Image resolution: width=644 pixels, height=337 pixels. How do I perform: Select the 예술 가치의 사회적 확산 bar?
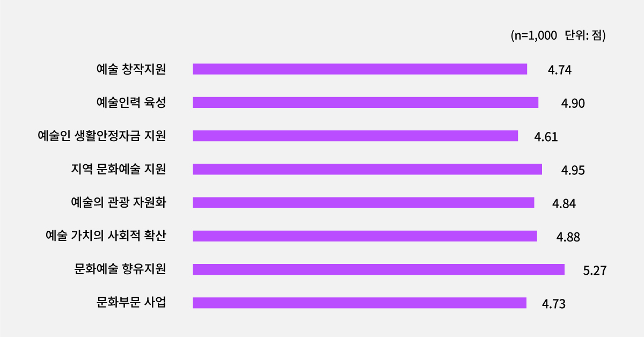(365, 236)
